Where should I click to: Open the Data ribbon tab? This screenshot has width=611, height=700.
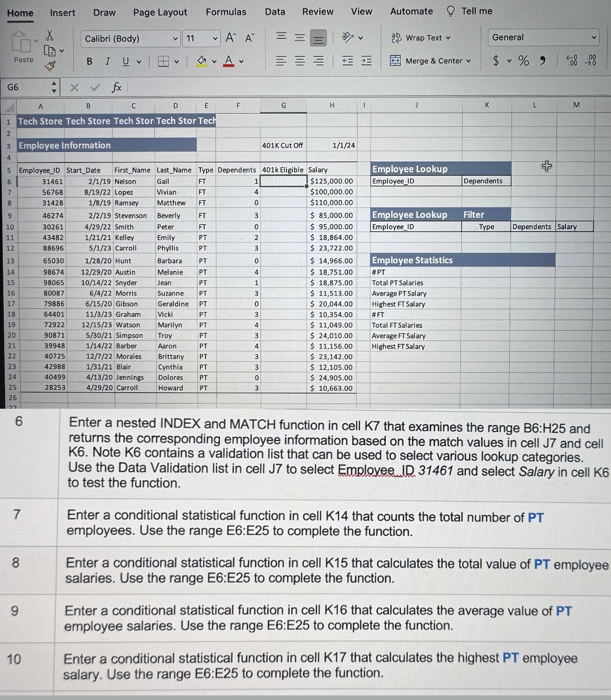(x=275, y=11)
